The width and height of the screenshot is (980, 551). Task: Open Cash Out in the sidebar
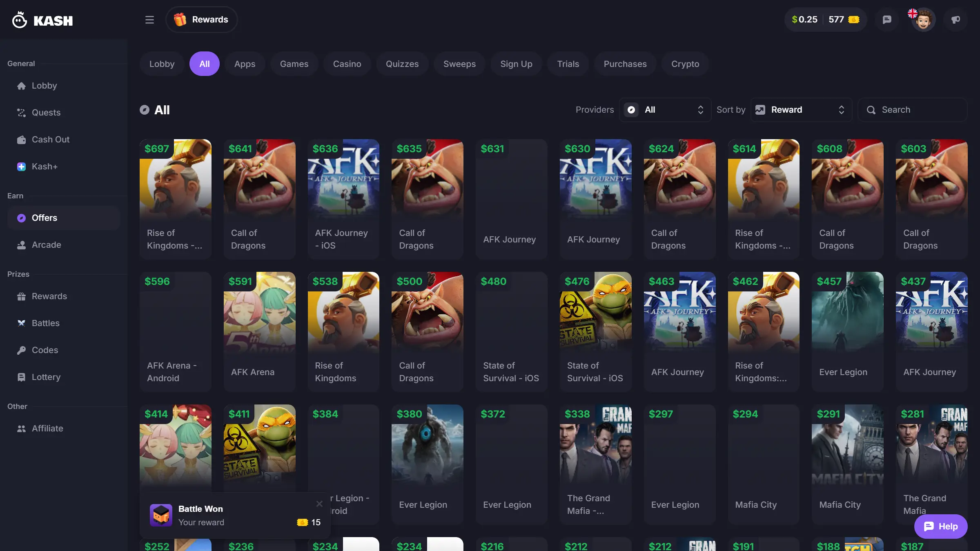(64, 140)
